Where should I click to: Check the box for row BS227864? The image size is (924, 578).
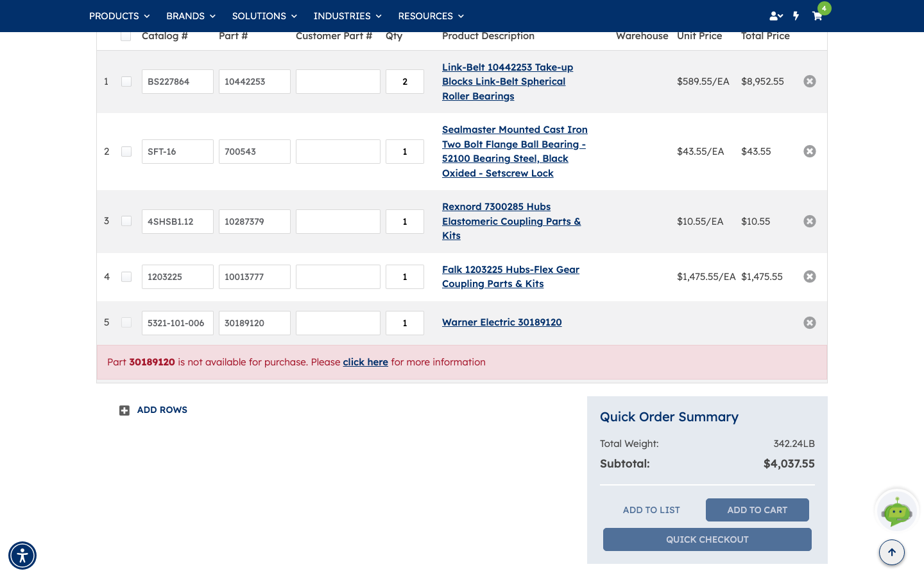point(126,82)
